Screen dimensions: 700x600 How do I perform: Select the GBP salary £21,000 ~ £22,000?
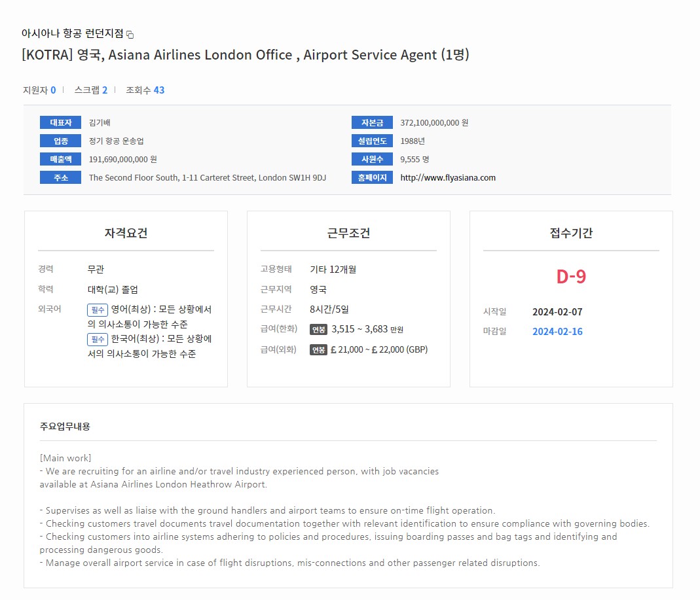378,349
